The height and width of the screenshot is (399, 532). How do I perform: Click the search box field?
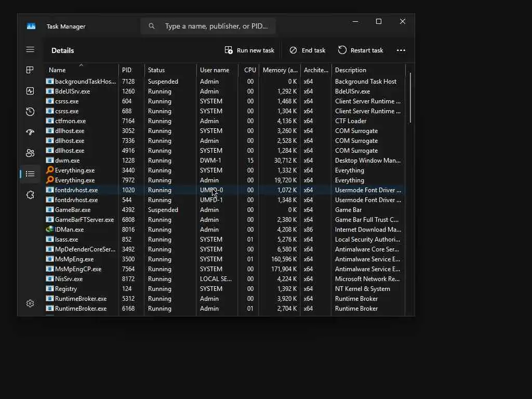click(x=208, y=26)
